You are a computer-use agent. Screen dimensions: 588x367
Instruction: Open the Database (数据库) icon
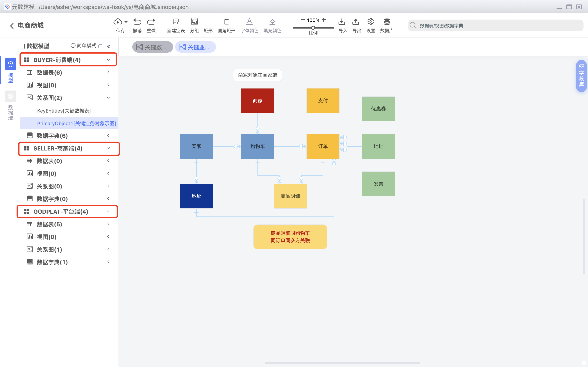tap(386, 22)
